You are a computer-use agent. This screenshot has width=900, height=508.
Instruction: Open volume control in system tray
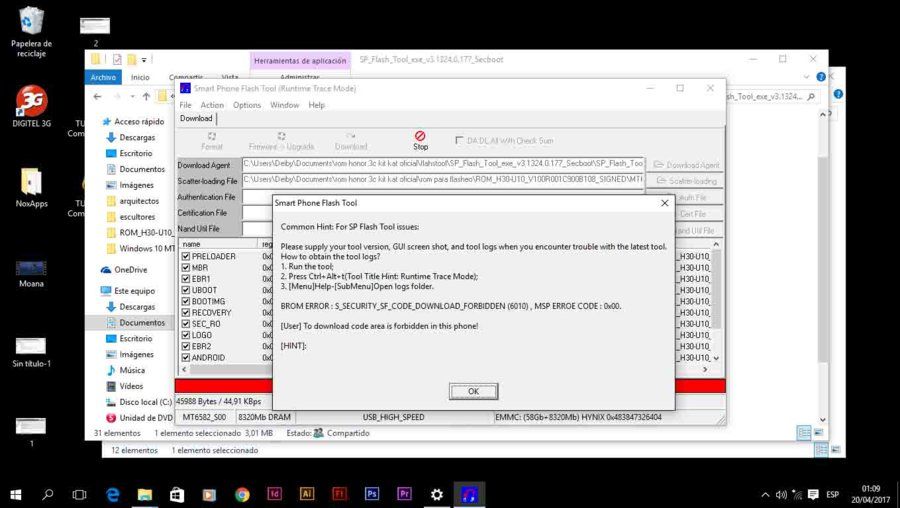click(781, 494)
